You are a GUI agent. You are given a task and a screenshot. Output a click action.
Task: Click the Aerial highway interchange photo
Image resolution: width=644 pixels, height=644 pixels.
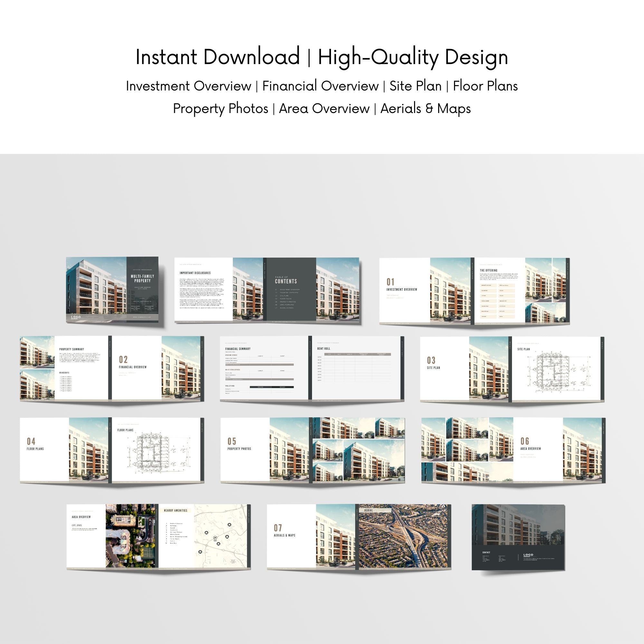coord(403,537)
